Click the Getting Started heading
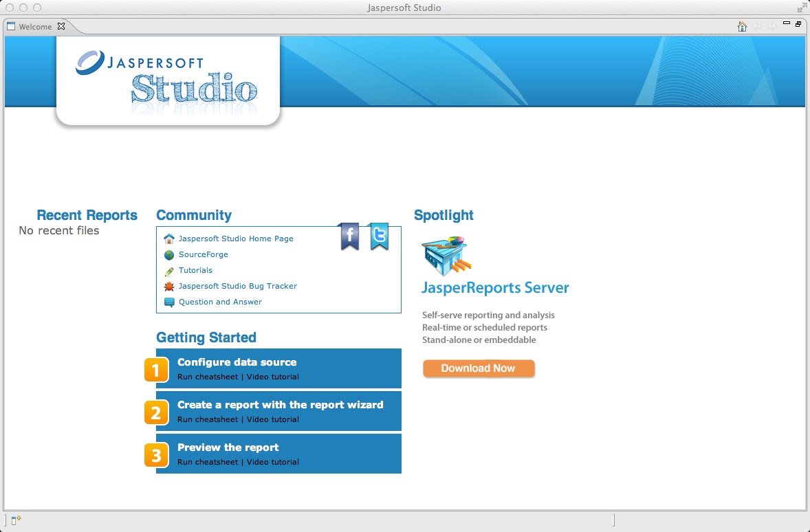 tap(206, 337)
